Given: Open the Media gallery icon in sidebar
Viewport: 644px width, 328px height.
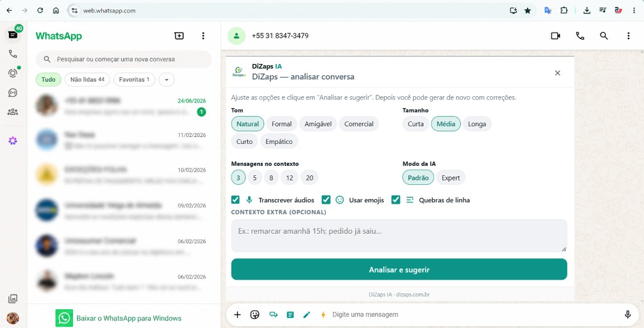Looking at the screenshot, I should coord(13,298).
